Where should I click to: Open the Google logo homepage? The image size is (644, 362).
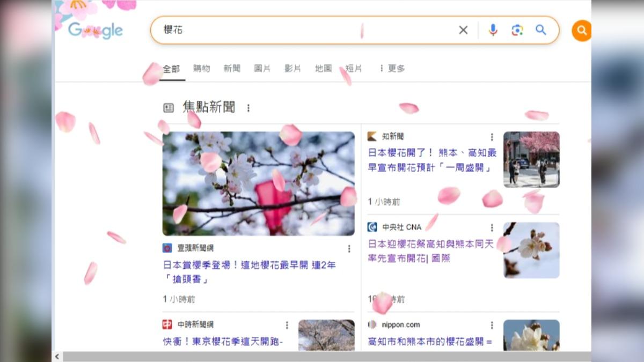pos(96,31)
